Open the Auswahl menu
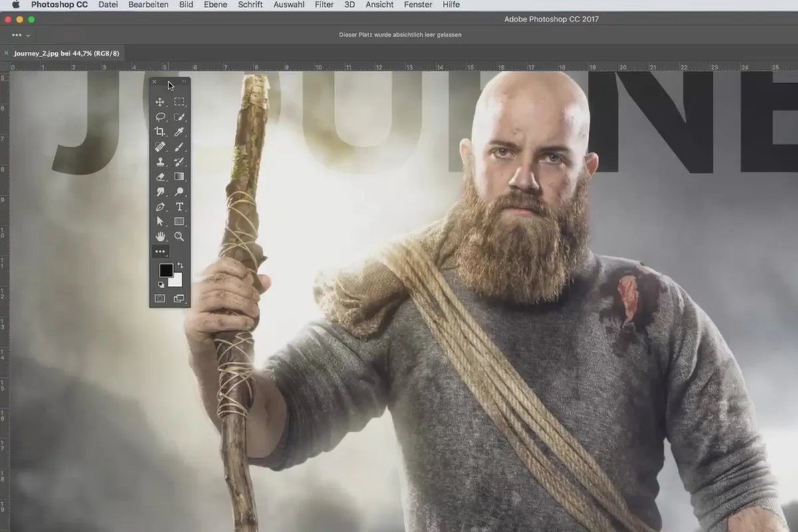 [x=289, y=5]
